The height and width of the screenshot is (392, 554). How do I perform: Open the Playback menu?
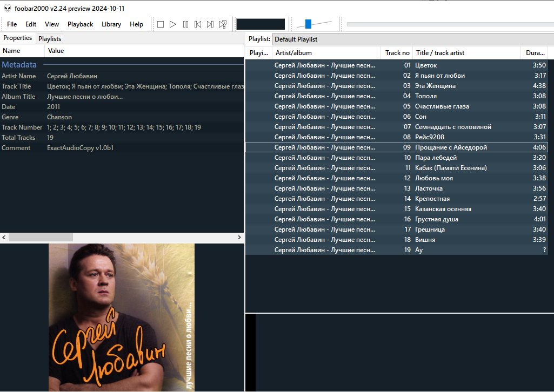coord(80,24)
